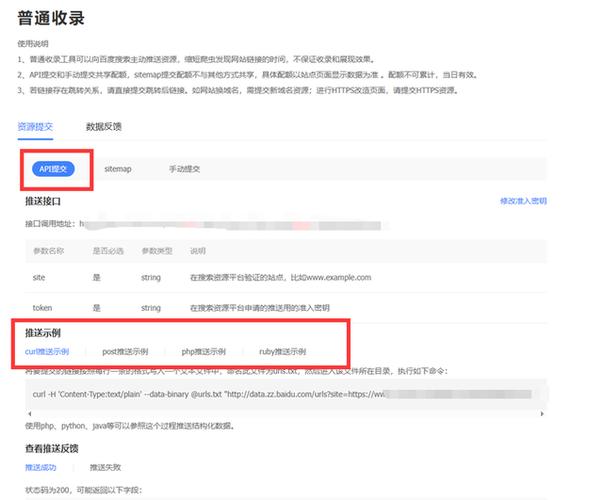The width and height of the screenshot is (603, 500).
Task: Click string type in site row
Action: pos(151,277)
